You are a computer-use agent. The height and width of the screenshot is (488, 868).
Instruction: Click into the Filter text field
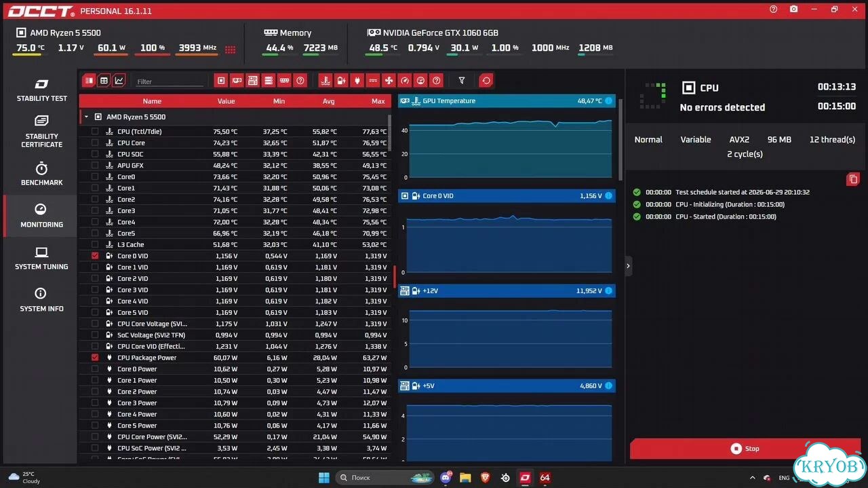pyautogui.click(x=169, y=81)
